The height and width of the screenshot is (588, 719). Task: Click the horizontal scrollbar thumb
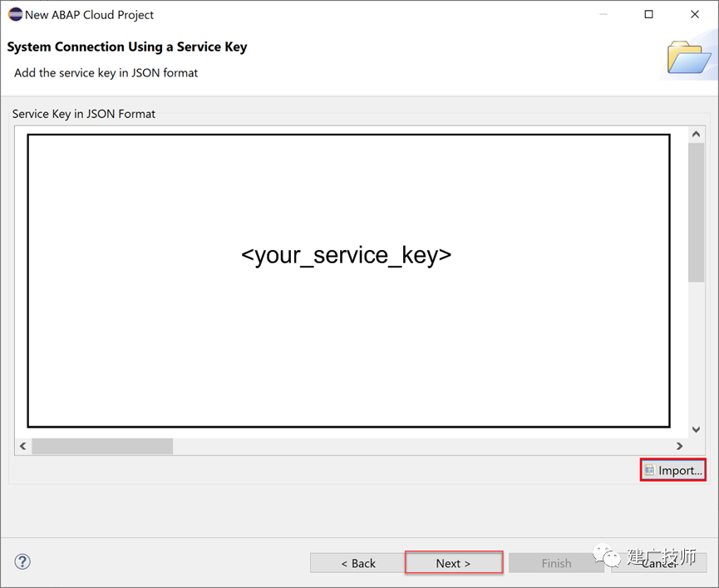[x=102, y=446]
